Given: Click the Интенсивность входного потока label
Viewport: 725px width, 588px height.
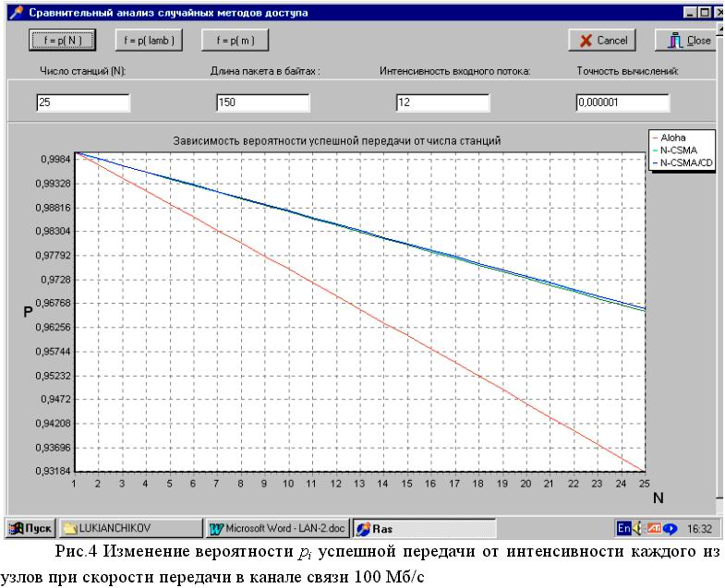Looking at the screenshot, I should (x=455, y=71).
